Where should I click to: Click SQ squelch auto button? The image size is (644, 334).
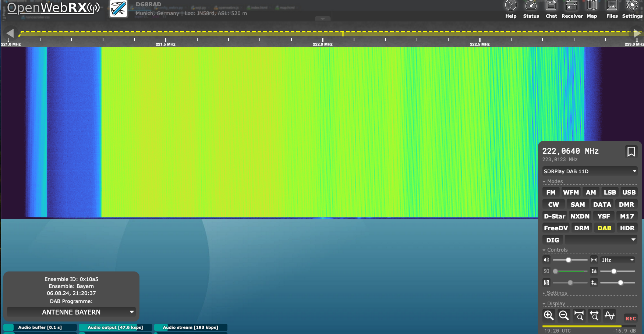coord(546,271)
